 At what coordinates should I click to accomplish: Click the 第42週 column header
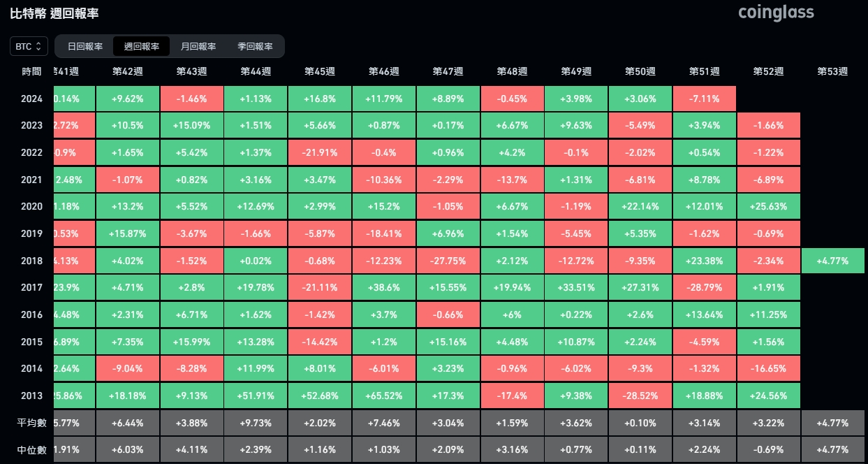point(127,71)
